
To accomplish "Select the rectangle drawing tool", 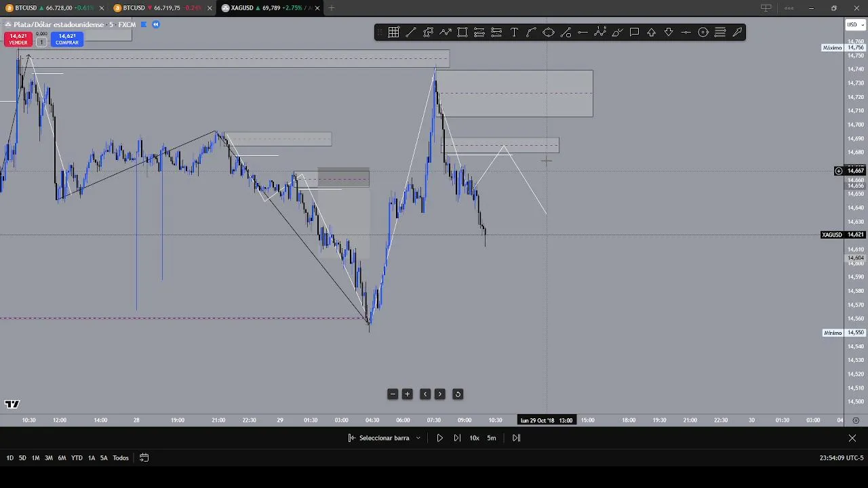I will [462, 33].
